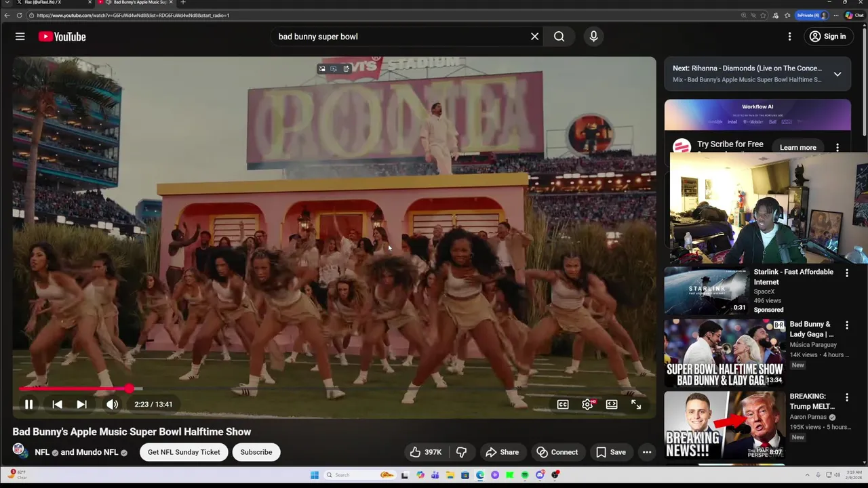This screenshot has height=488, width=868.
Task: Open the Windows Start menu
Action: [315, 475]
